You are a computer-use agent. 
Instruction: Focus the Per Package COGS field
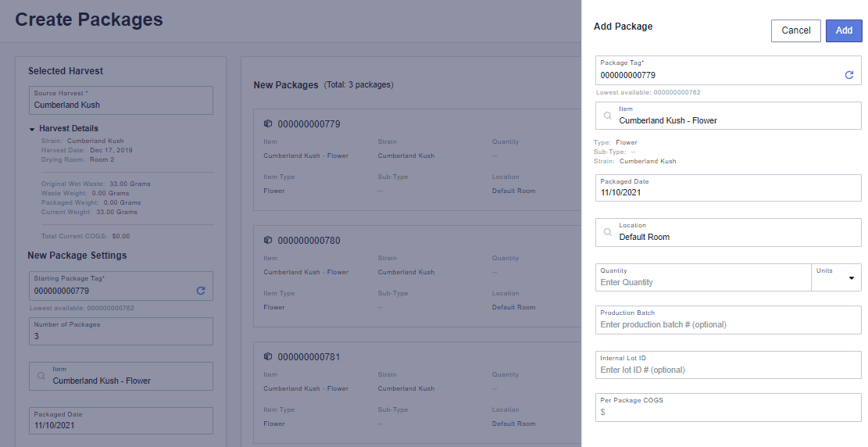point(728,407)
